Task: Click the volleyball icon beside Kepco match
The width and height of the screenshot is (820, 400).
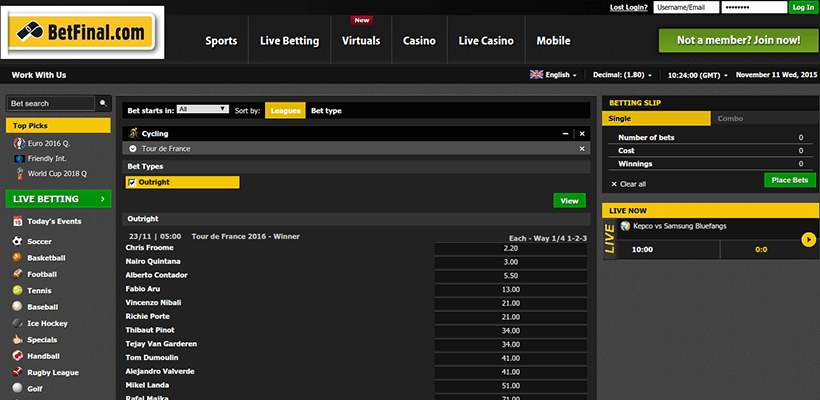Action: click(624, 226)
